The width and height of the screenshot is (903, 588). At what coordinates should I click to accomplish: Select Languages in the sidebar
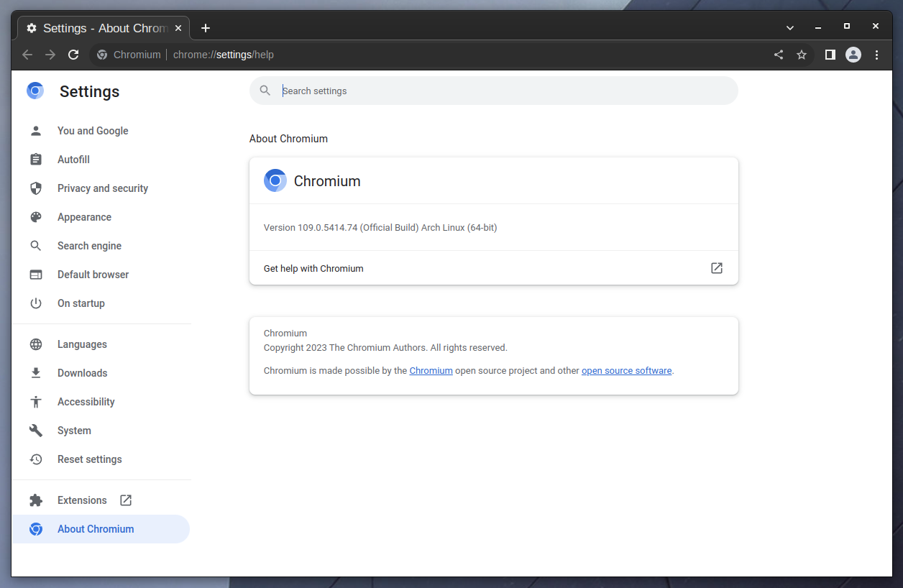tap(101, 344)
